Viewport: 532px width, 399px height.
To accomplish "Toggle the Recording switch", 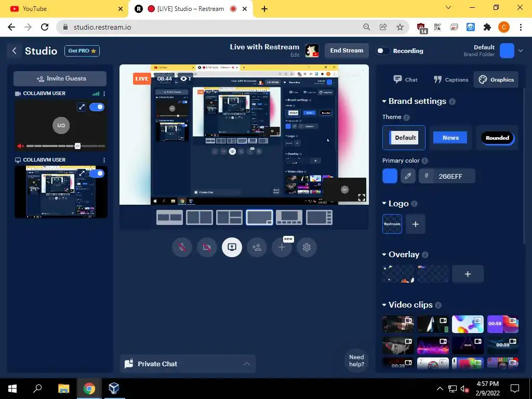I will pyautogui.click(x=383, y=51).
